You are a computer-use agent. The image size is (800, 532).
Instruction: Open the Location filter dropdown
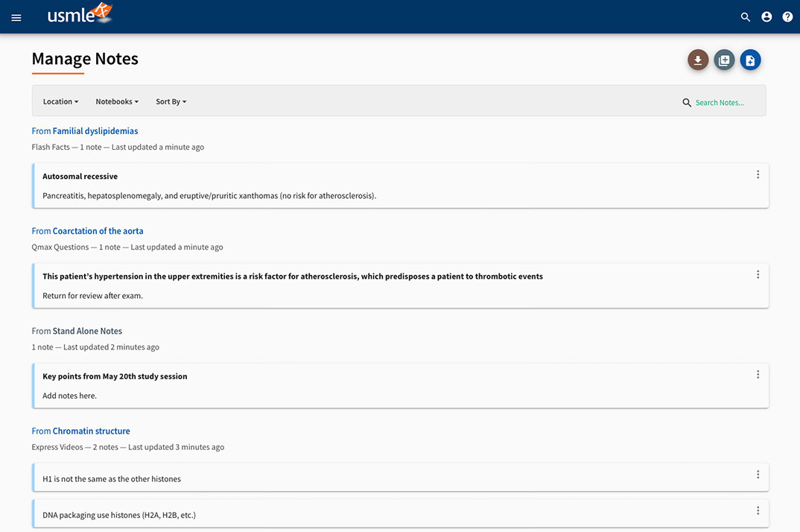[60, 101]
